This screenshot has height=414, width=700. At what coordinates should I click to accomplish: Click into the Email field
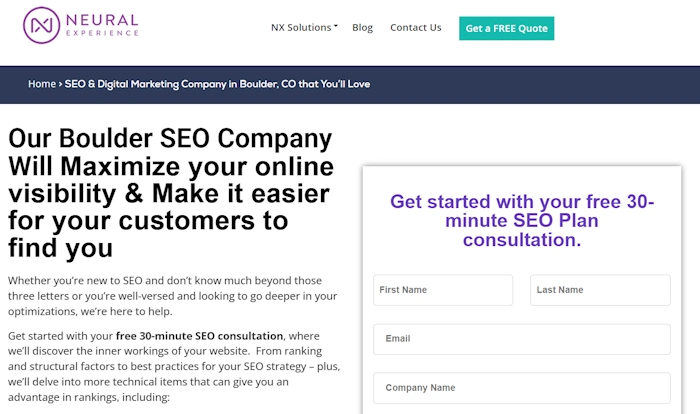522,339
